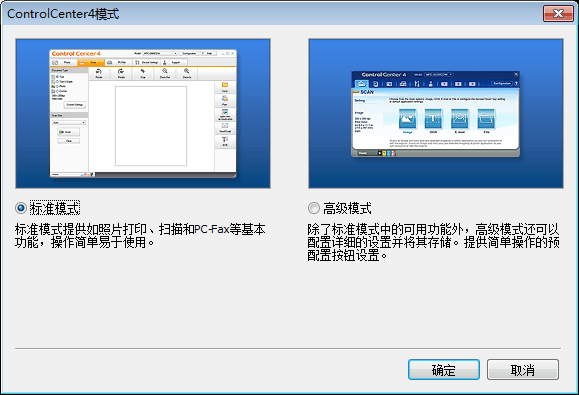Image resolution: width=579 pixels, height=395 pixels.
Task: Click the File folder icon in Advanced Mode preview
Action: (486, 118)
